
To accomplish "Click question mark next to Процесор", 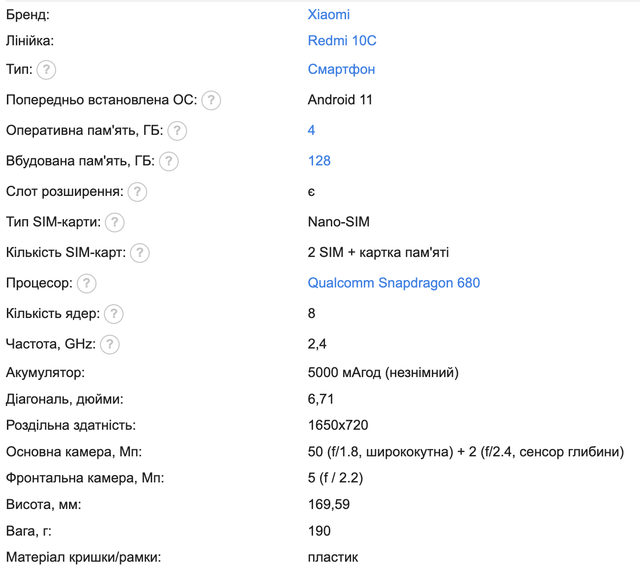I will point(87,283).
